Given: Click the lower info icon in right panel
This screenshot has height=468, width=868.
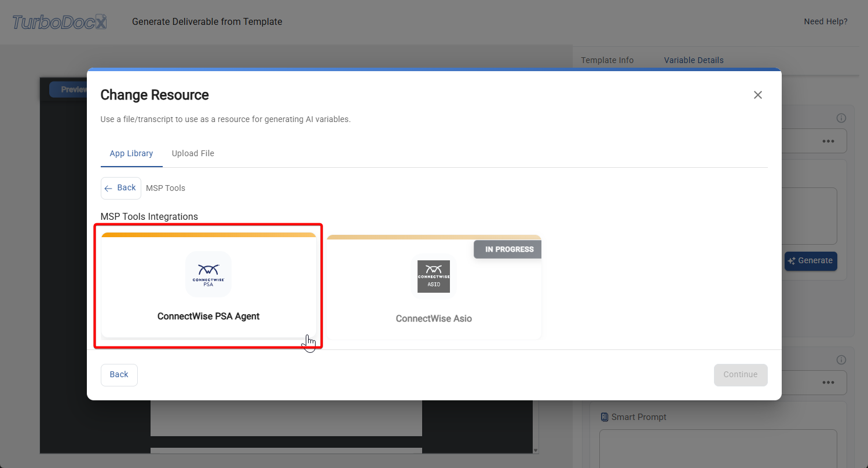Looking at the screenshot, I should tap(841, 360).
